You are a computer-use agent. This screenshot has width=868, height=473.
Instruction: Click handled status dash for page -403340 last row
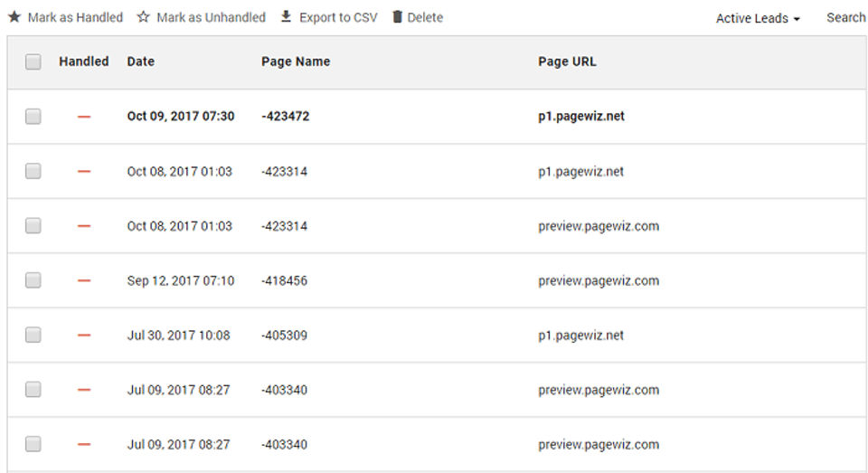pos(84,445)
